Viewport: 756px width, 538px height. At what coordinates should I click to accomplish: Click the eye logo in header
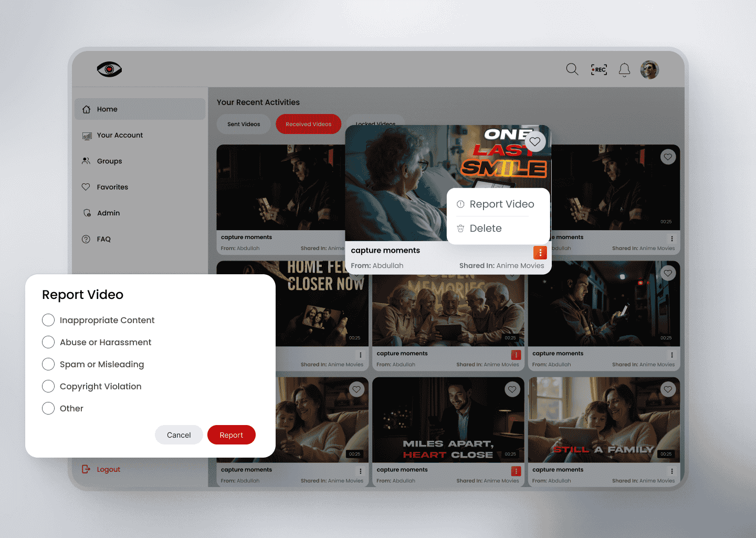(109, 69)
